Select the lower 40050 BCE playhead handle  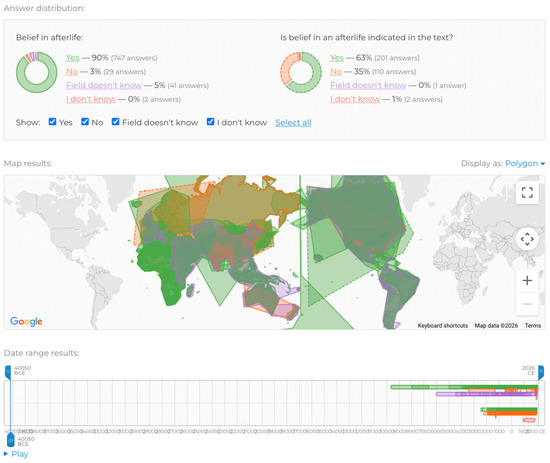coord(11,440)
